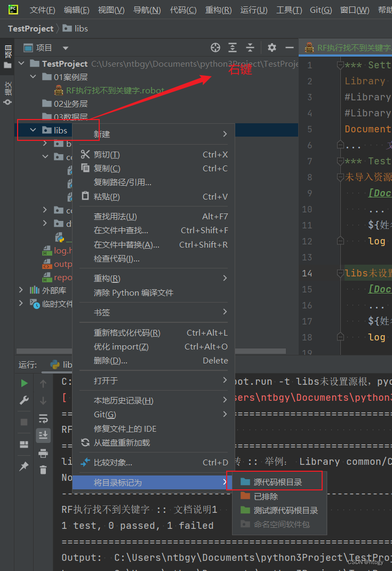392x571 pixels.
Task: Select the greyed-out 命名空间软件包 option in submenu
Action: pyautogui.click(x=279, y=525)
